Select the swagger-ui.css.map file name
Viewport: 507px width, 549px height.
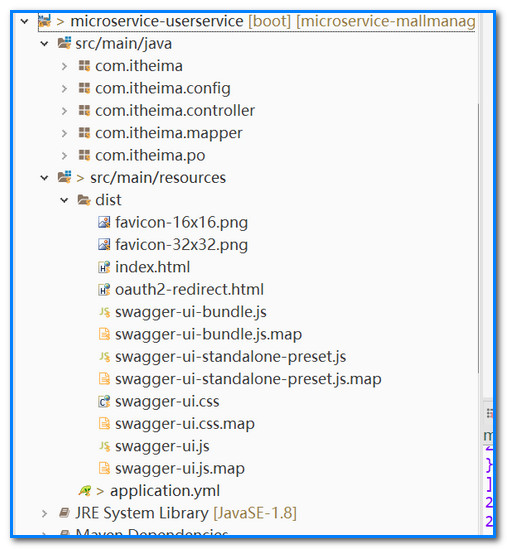click(185, 424)
